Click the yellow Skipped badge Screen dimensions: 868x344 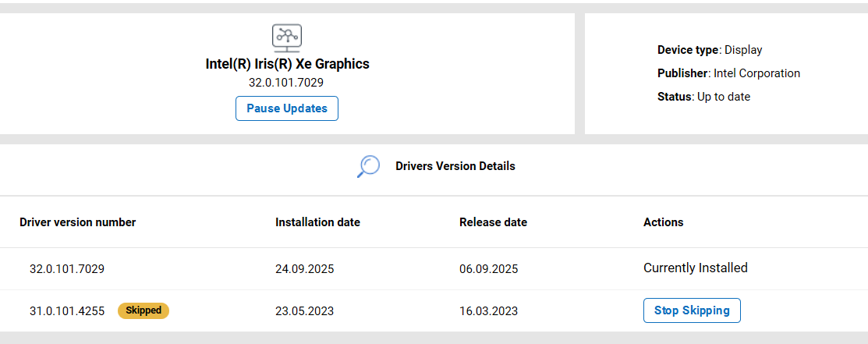click(x=143, y=310)
